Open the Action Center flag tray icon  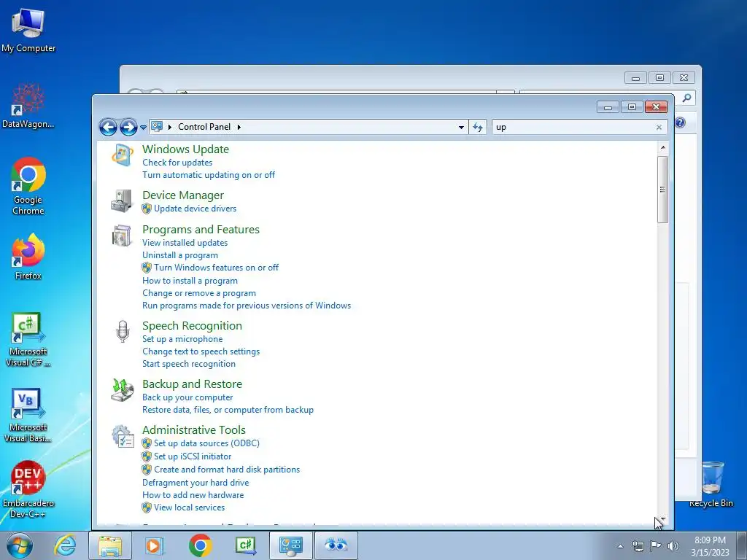pos(656,546)
